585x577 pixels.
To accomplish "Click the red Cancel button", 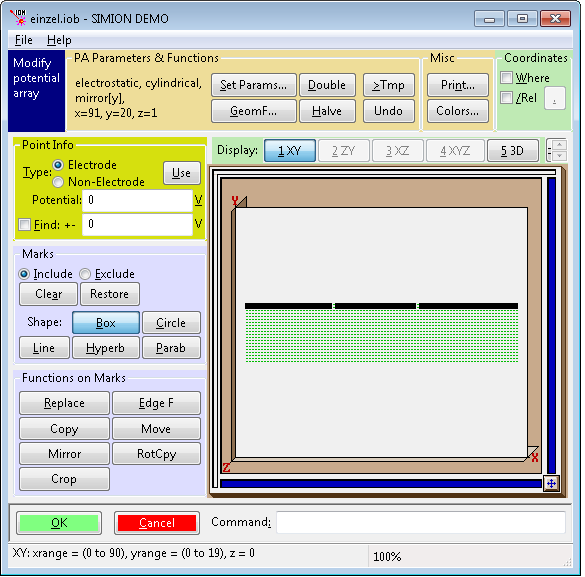I will pos(157,523).
